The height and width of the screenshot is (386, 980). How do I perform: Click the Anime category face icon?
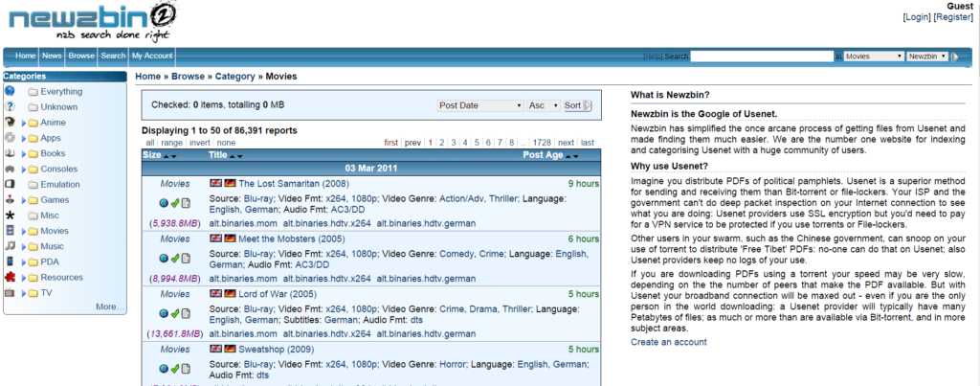coord(10,122)
